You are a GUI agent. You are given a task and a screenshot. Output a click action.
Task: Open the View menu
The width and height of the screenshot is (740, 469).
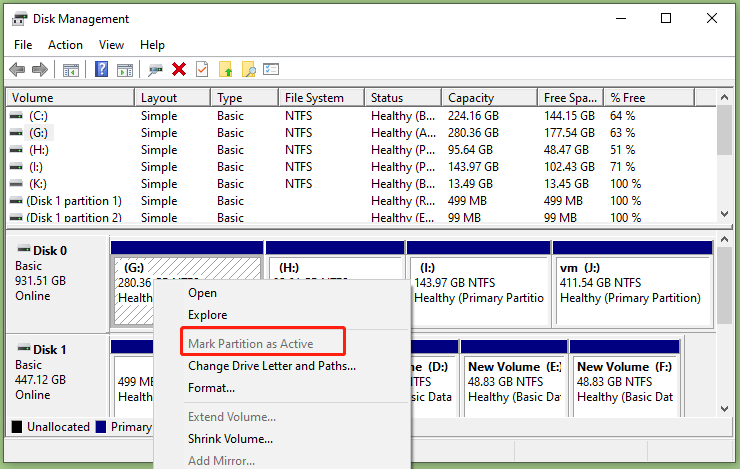click(111, 45)
